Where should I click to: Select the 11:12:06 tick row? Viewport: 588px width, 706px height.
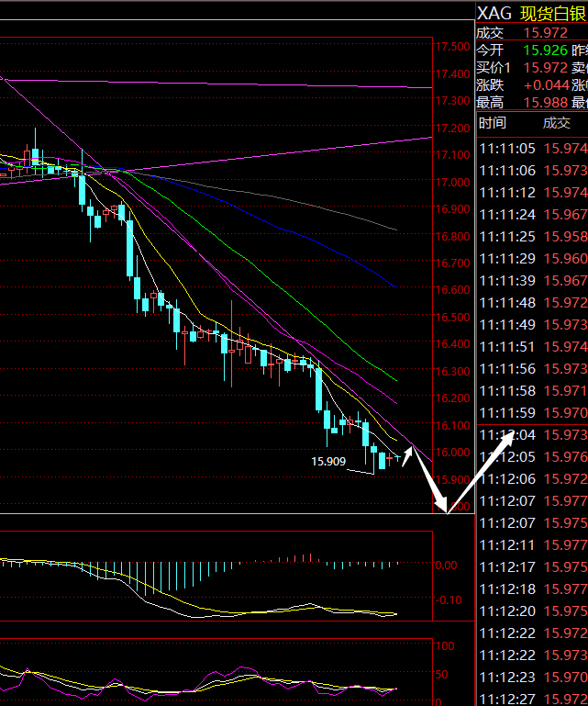(532, 478)
